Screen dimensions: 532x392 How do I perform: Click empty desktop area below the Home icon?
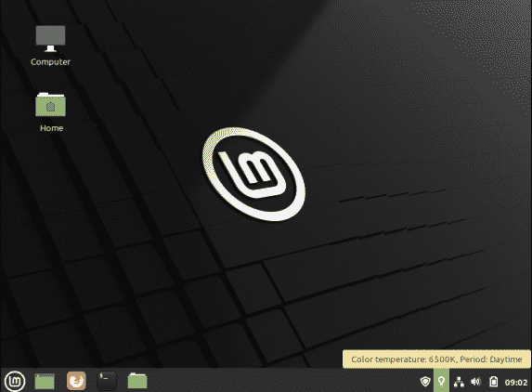(51, 203)
